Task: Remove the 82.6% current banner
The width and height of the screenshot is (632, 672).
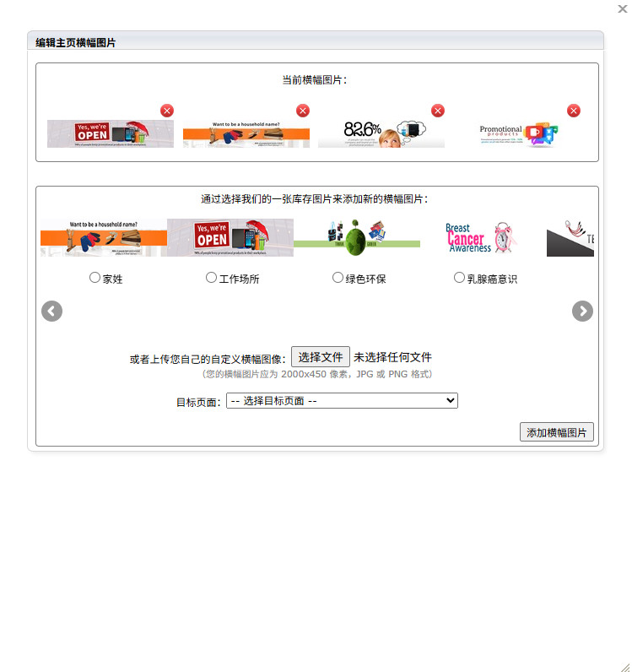Action: pos(438,111)
